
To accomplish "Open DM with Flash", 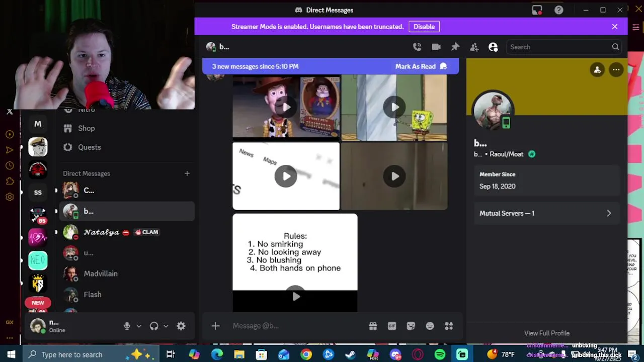I will pos(127,295).
